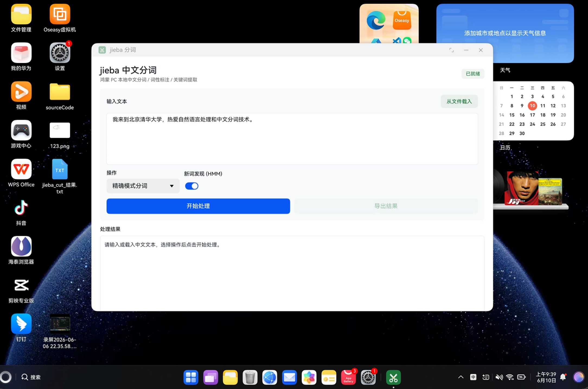Open jieba_cut_结果.txt file

60,169
